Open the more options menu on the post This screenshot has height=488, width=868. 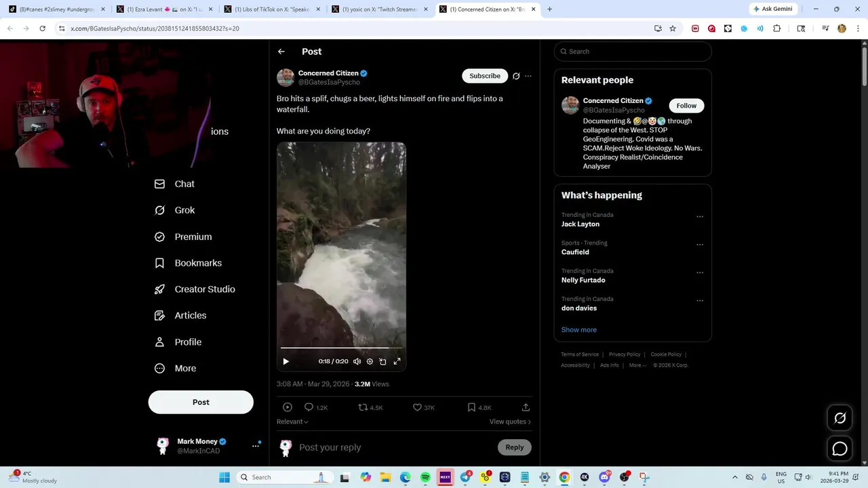click(x=528, y=76)
